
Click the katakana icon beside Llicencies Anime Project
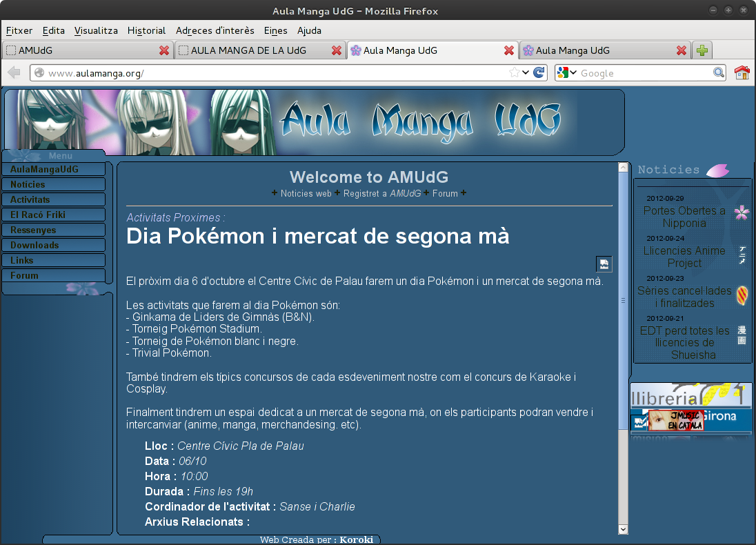click(x=742, y=255)
